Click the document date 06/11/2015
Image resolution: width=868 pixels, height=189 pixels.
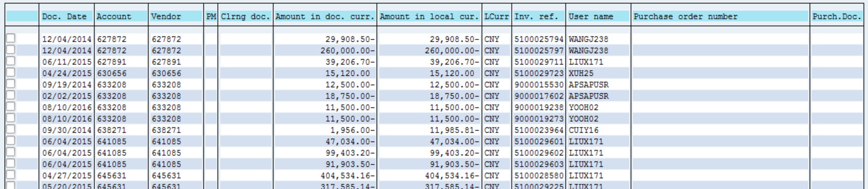pyautogui.click(x=66, y=62)
